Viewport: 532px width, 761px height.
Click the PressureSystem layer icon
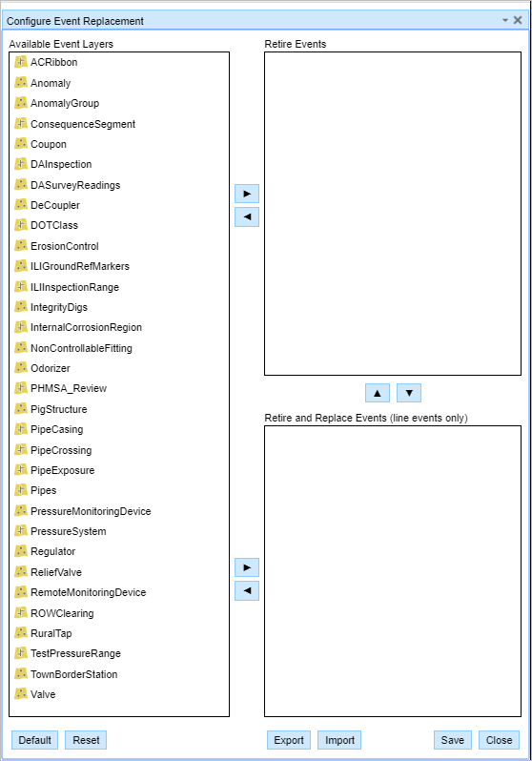pyautogui.click(x=20, y=531)
